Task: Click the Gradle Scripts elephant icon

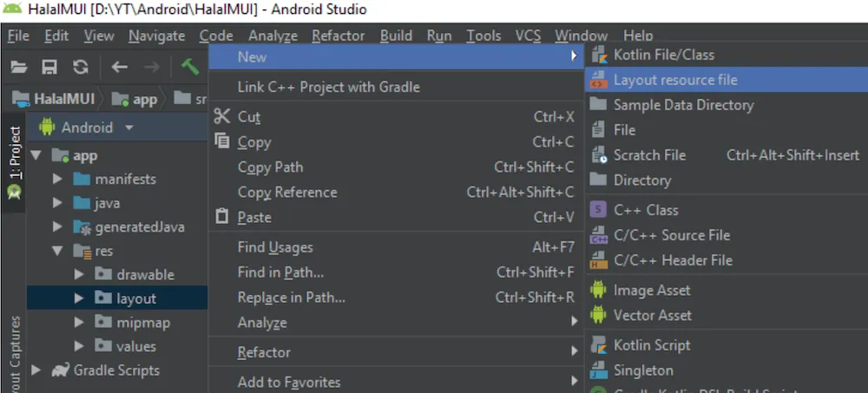Action: [61, 370]
